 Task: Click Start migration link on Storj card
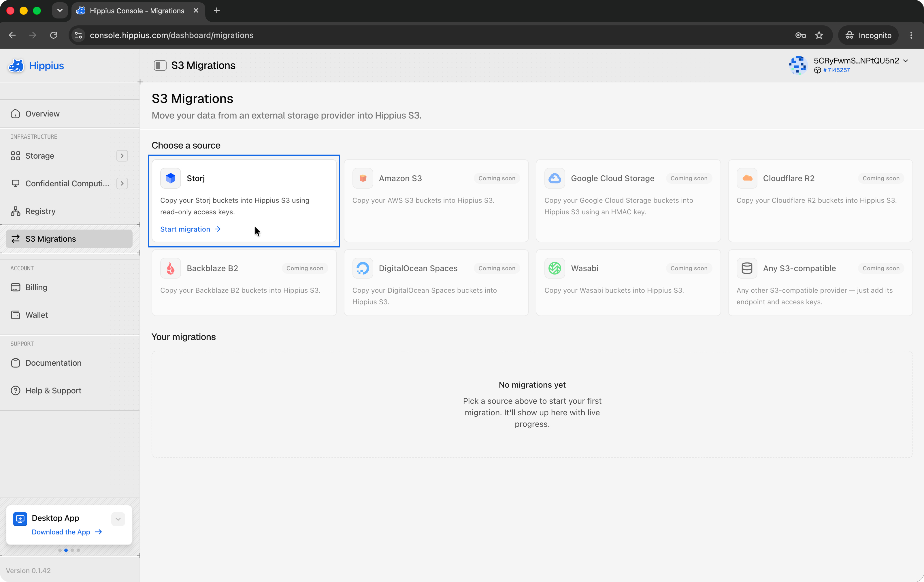click(190, 229)
